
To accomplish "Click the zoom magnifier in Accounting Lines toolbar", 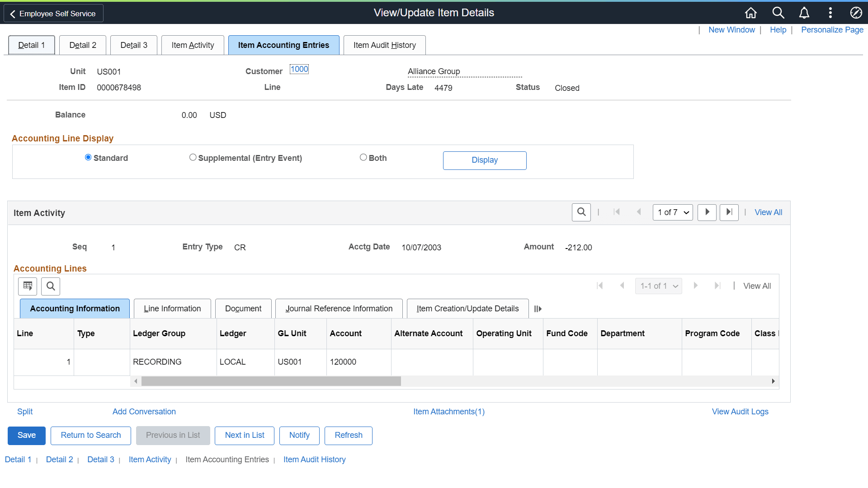I will (x=50, y=286).
